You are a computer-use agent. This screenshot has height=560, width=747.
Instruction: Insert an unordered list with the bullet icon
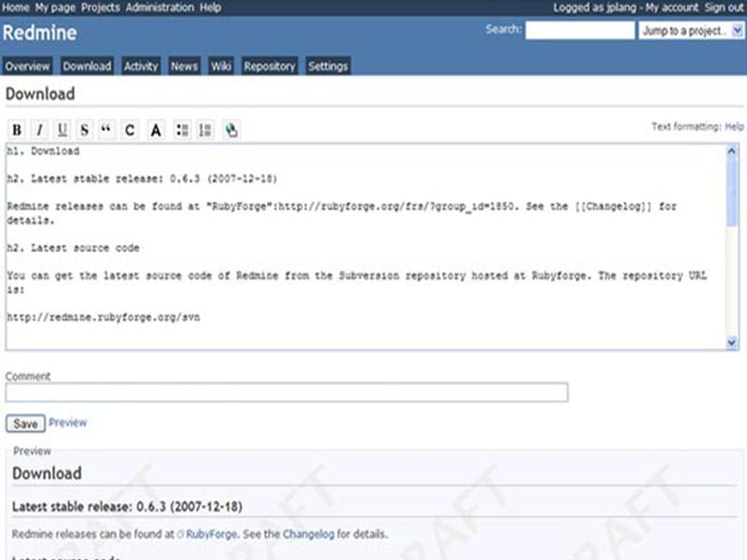[x=181, y=130]
